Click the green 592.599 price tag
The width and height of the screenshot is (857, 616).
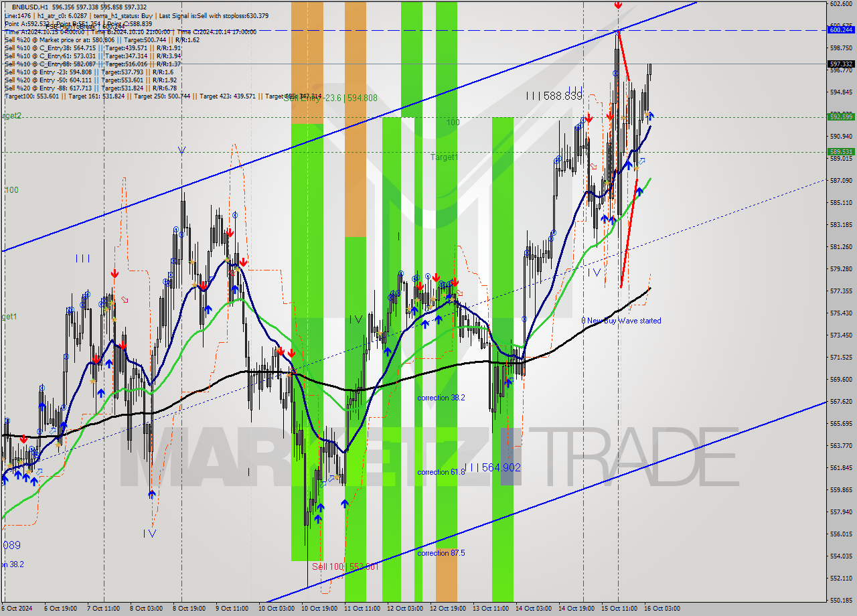point(841,117)
